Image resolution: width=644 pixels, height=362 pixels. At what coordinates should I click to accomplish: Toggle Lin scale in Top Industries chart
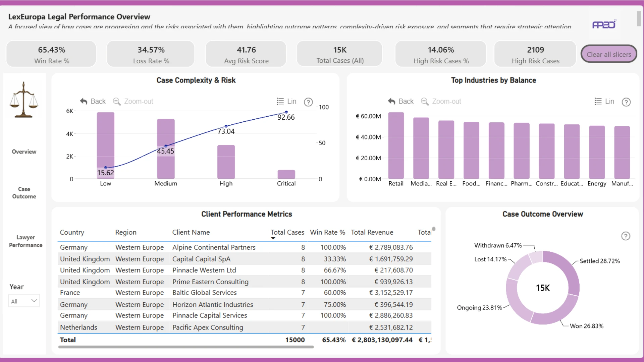604,101
